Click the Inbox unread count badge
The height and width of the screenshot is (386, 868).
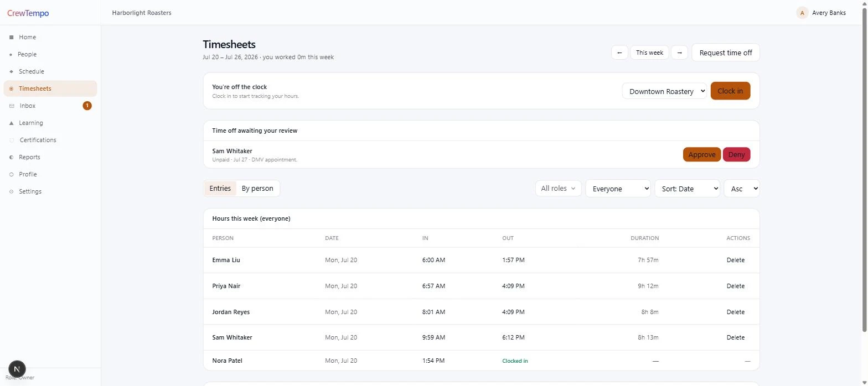pos(87,106)
